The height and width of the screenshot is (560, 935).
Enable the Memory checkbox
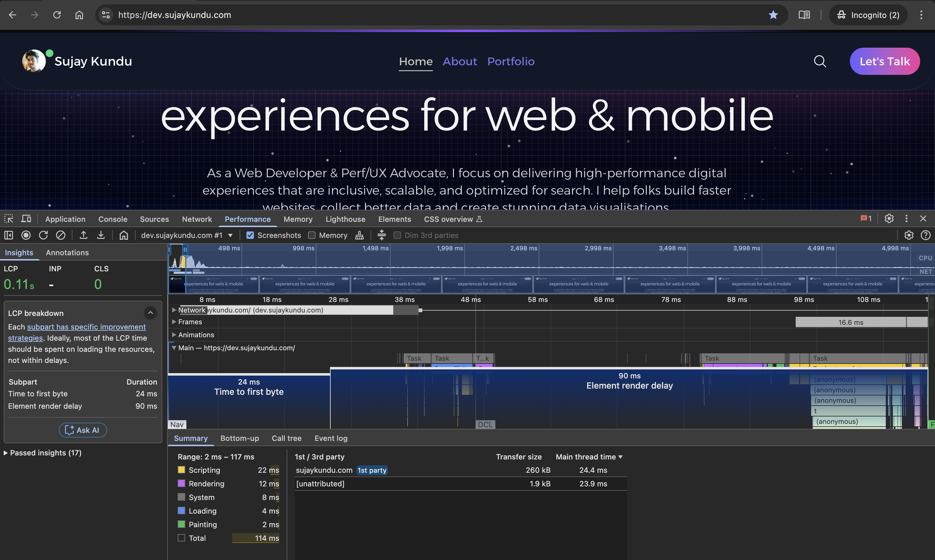311,235
